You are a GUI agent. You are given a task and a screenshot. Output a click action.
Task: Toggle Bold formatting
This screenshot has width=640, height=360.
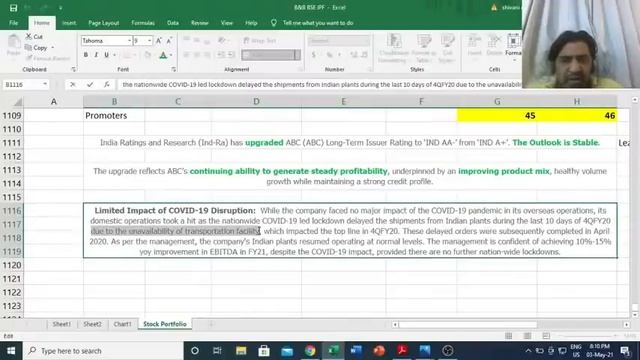point(86,55)
